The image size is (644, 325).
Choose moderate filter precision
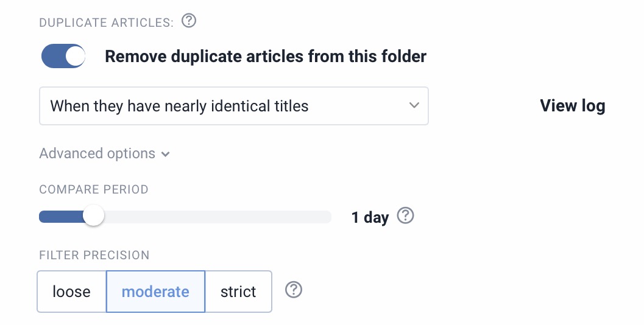pyautogui.click(x=155, y=292)
